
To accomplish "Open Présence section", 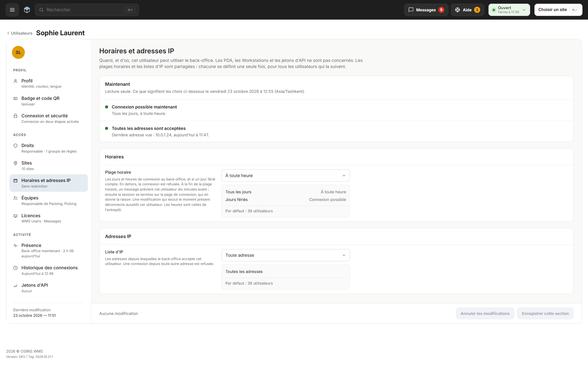I will (x=49, y=251).
